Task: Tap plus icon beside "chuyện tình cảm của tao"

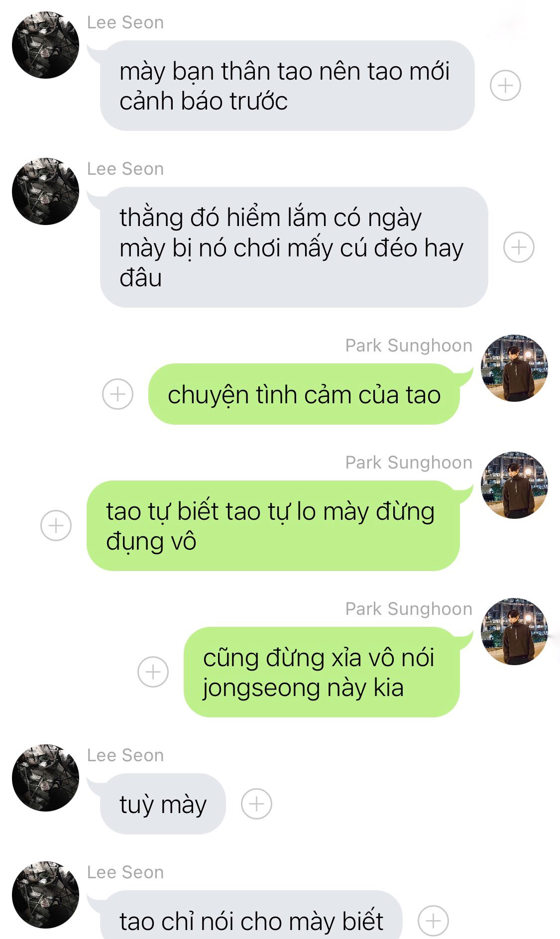Action: [117, 394]
